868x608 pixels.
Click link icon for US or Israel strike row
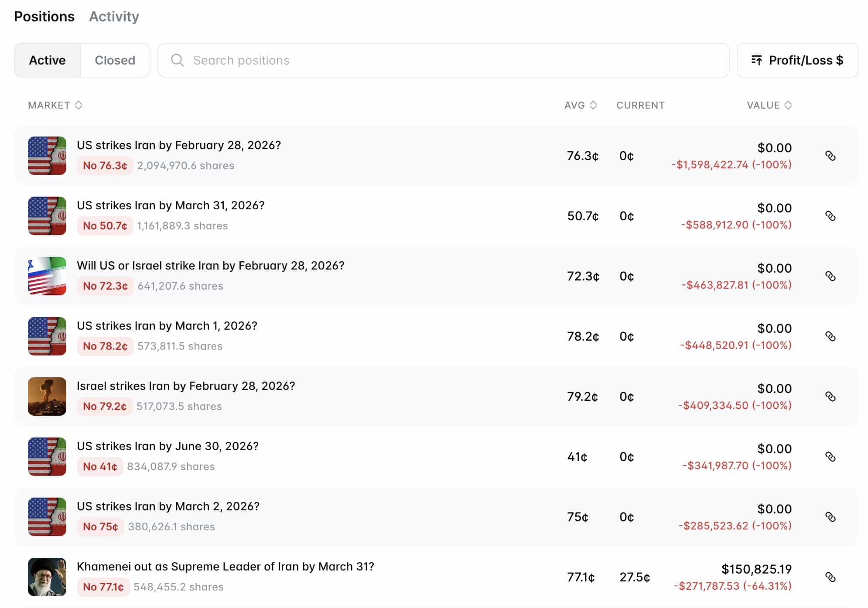point(830,276)
